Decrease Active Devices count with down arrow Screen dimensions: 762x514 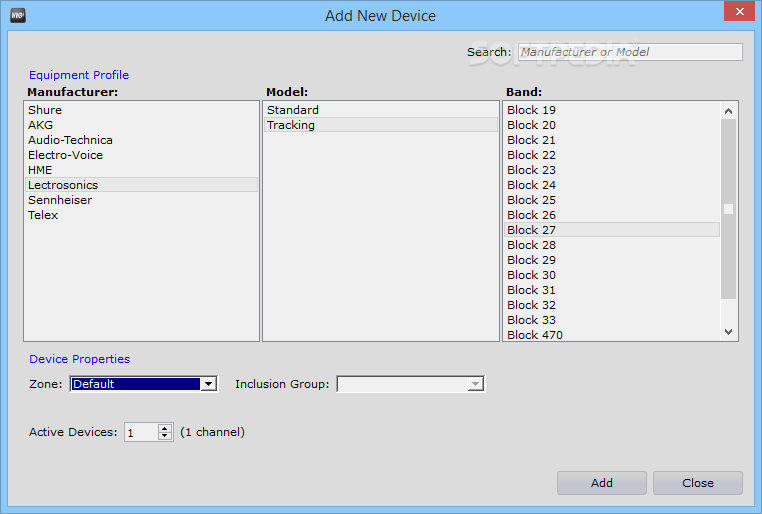click(165, 436)
